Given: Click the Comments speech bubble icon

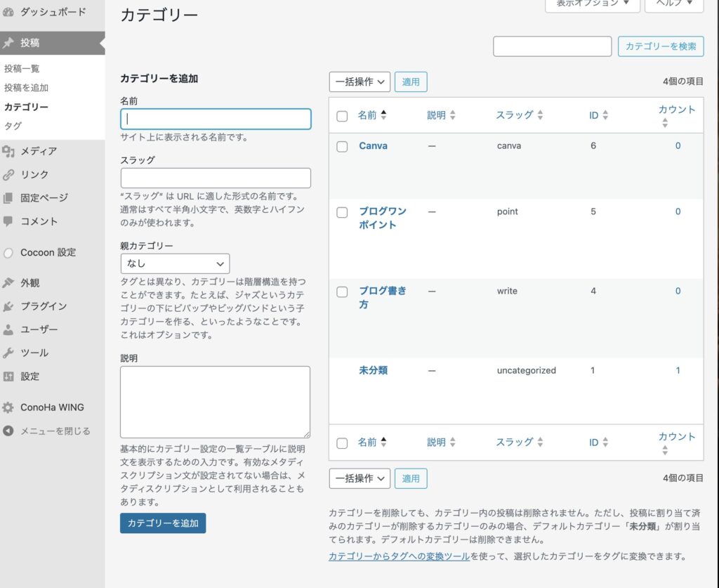Looking at the screenshot, I should pos(8,221).
